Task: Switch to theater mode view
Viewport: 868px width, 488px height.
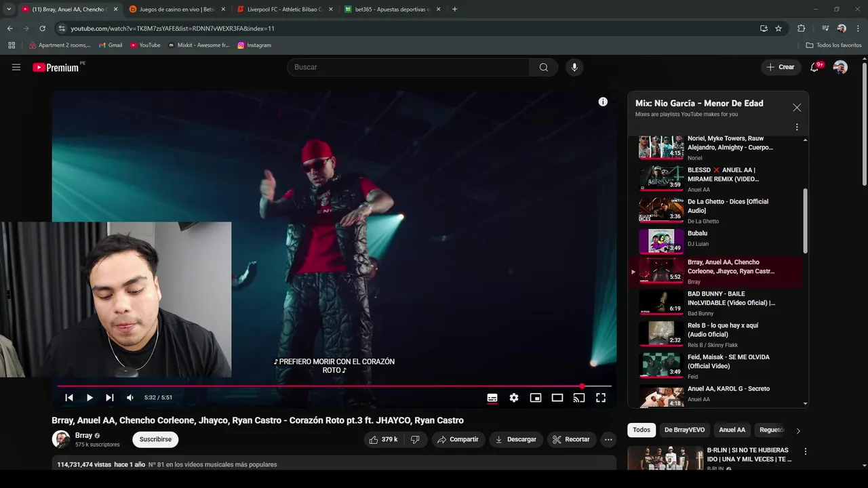Action: coord(557,398)
